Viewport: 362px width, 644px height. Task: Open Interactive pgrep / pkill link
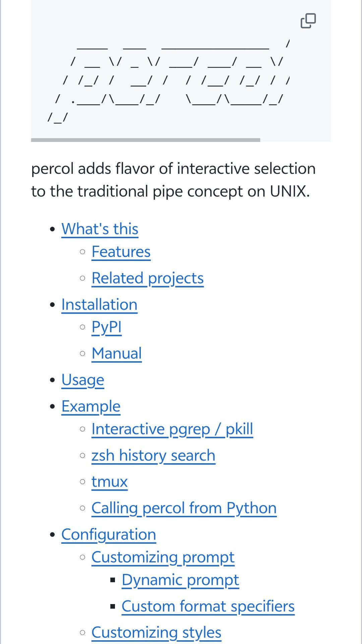(x=172, y=429)
